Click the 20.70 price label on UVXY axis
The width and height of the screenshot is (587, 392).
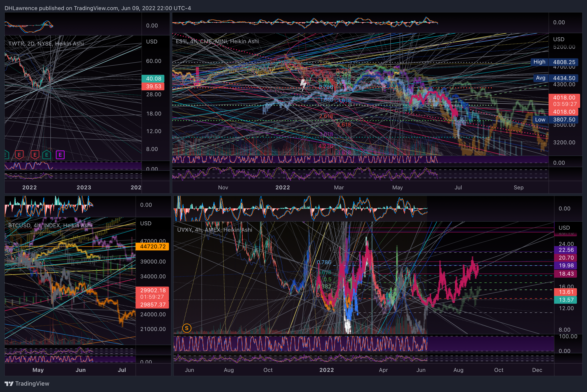tap(565, 258)
